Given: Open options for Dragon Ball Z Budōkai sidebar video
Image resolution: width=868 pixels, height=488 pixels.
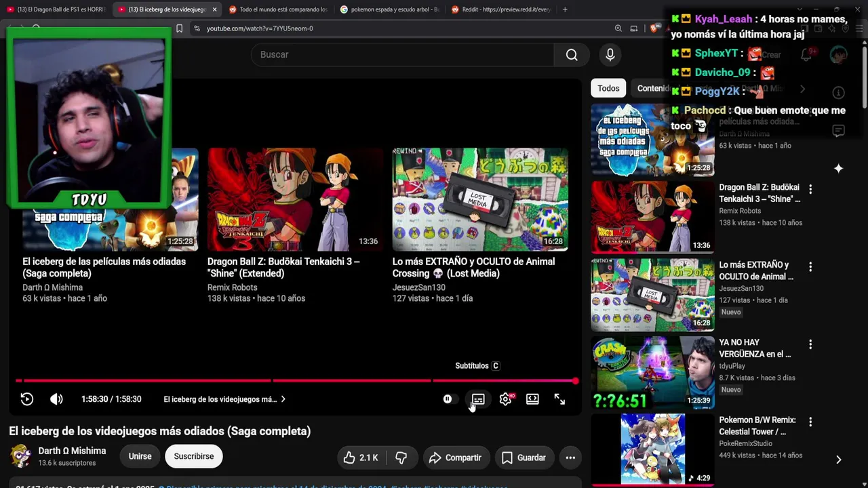Looking at the screenshot, I should pos(810,189).
